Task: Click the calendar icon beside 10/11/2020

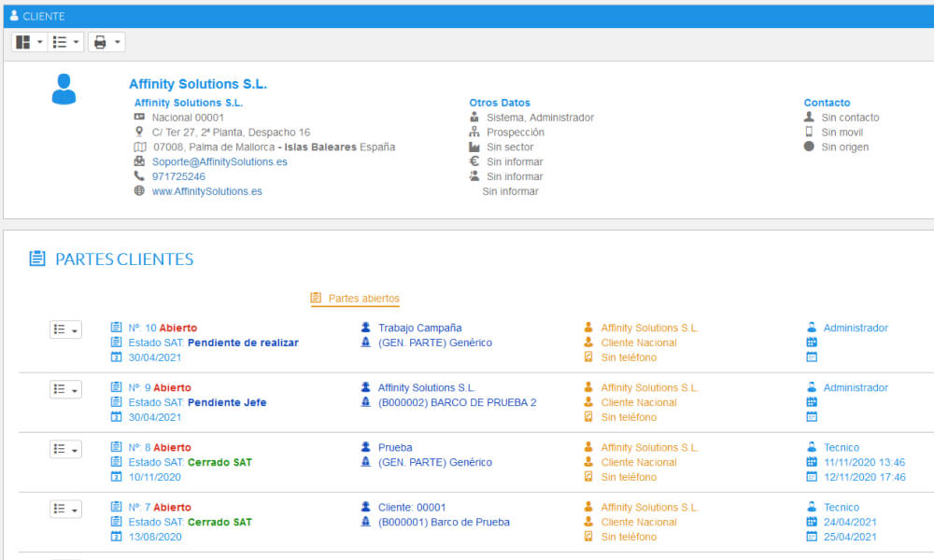Action: point(116,477)
